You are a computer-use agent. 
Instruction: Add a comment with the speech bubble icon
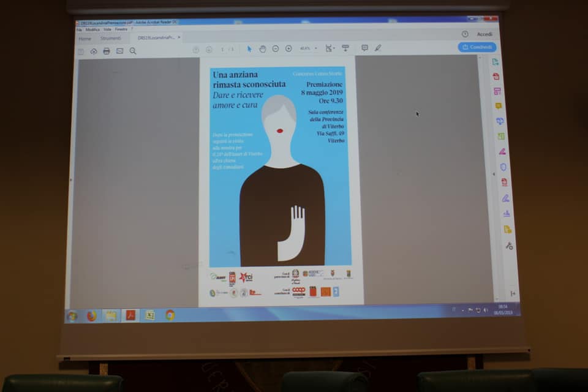(x=364, y=48)
